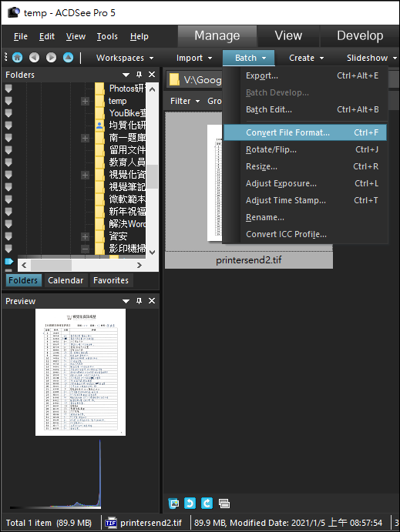Expand the temp folder tree node
This screenshot has height=532, width=400.
coord(86,101)
